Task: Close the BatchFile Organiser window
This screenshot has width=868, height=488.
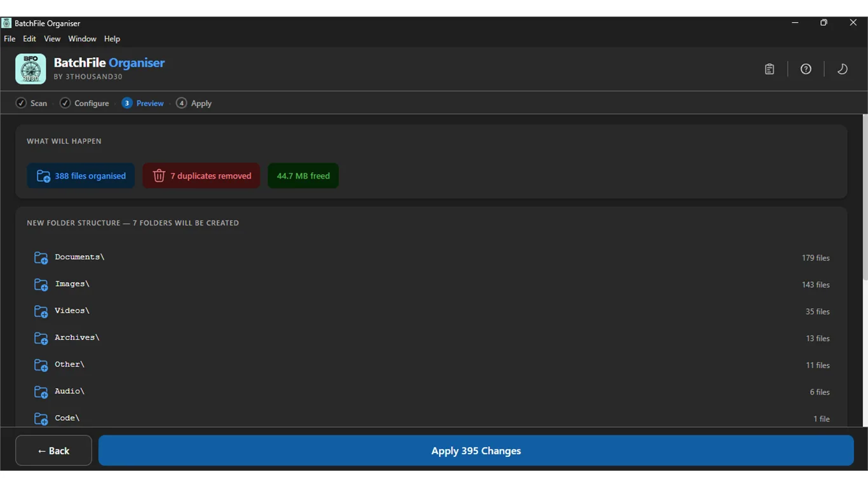Action: 853,23
